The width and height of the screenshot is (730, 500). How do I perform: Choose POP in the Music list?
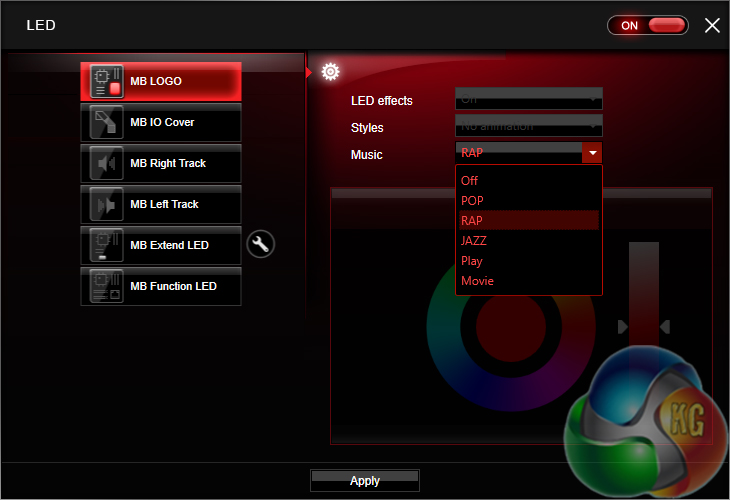[529, 201]
